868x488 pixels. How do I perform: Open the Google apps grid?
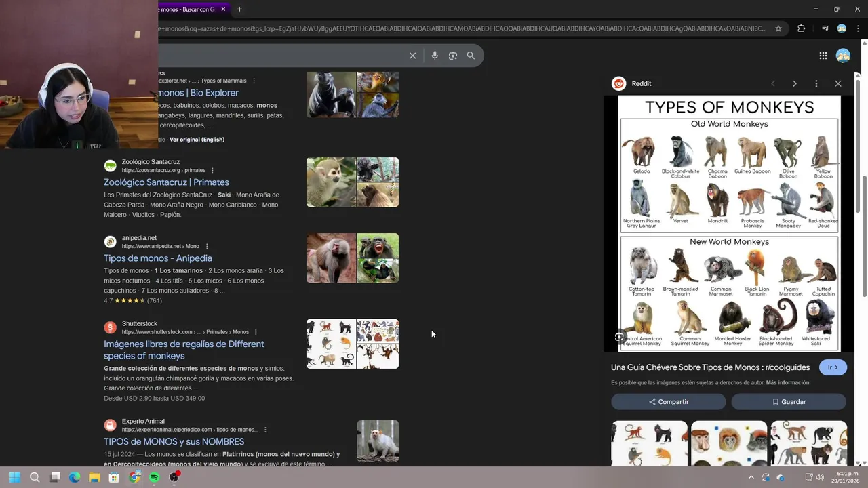pos(823,56)
